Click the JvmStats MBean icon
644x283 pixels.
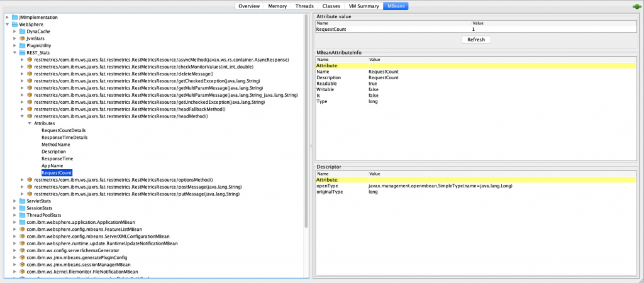coord(22,38)
